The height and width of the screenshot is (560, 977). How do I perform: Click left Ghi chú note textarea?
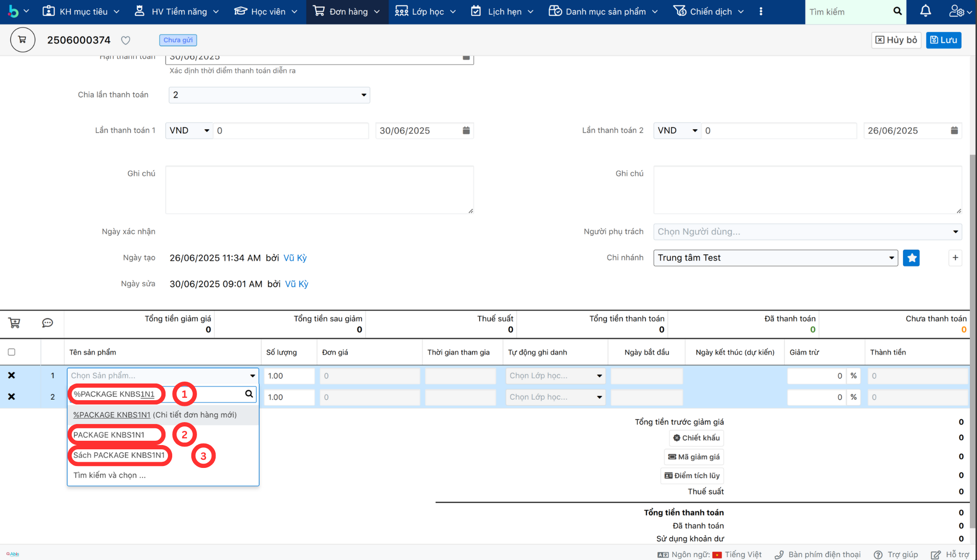point(319,190)
